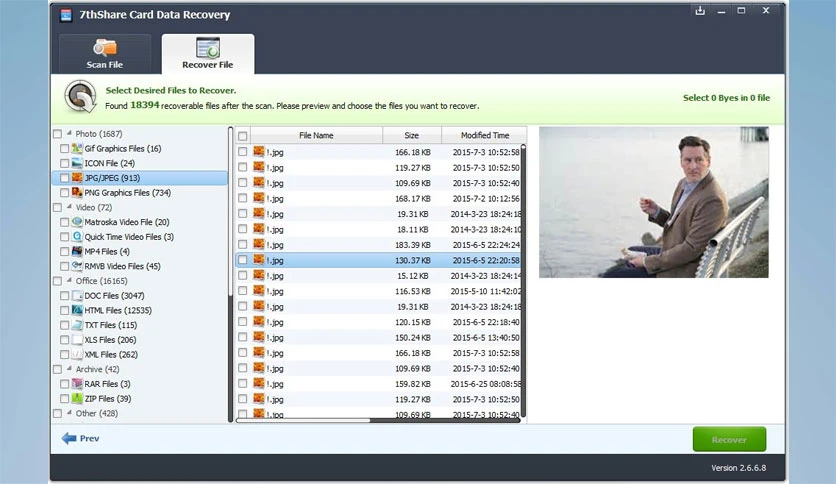Click the green Recover button
The width and height of the screenshot is (836, 484).
[729, 439]
